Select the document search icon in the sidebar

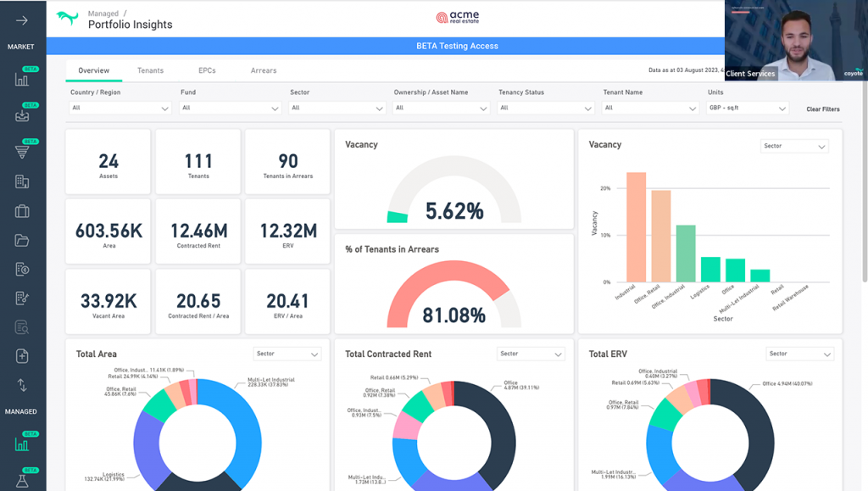tap(20, 326)
